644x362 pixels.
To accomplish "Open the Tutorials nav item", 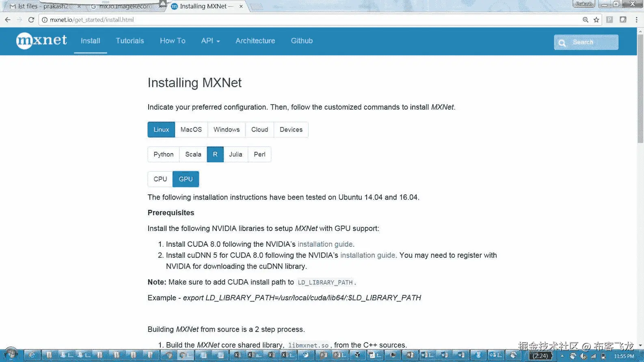I will pyautogui.click(x=130, y=41).
